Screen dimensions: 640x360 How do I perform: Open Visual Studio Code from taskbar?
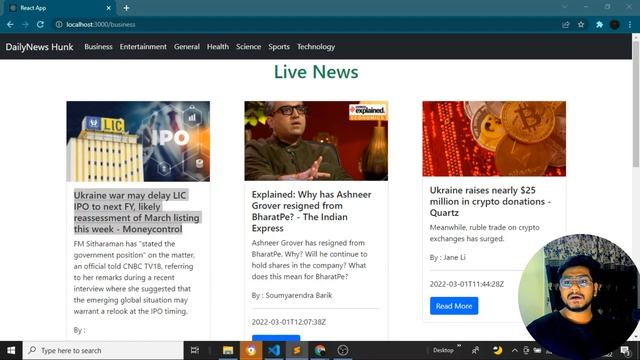(x=274, y=350)
